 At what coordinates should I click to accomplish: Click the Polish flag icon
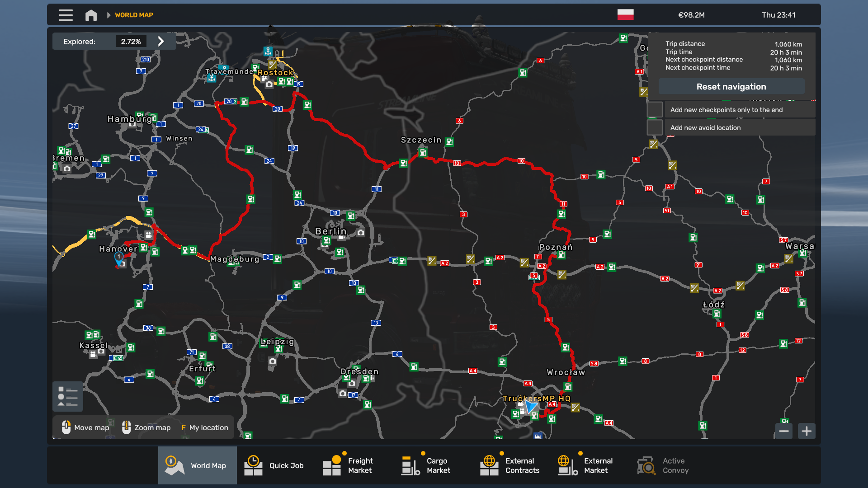[625, 14]
